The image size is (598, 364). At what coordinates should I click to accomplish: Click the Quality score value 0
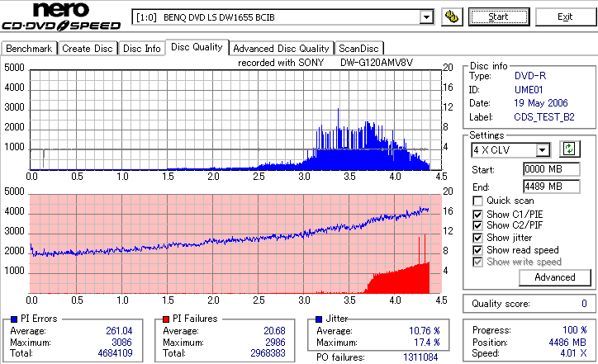[x=584, y=304]
